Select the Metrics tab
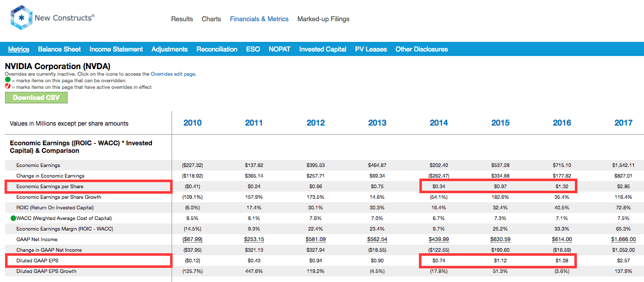 click(x=19, y=49)
